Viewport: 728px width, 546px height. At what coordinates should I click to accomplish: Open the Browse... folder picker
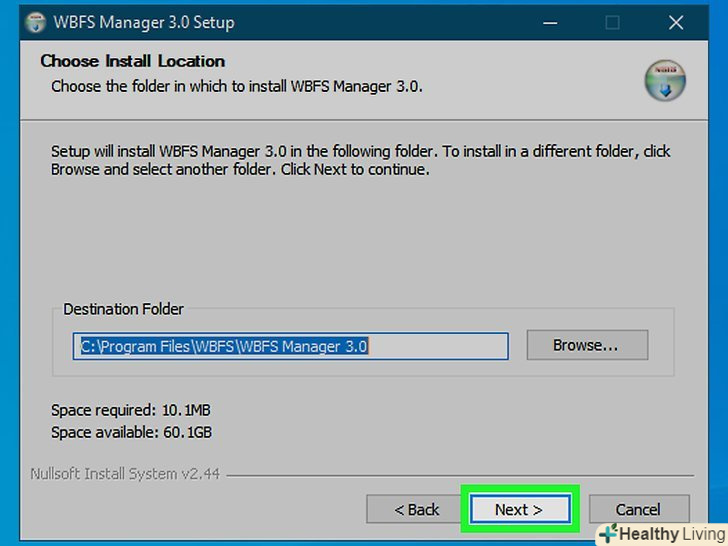tap(586, 346)
